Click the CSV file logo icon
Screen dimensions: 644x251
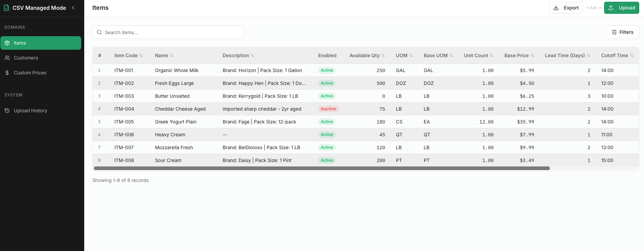click(x=6, y=8)
